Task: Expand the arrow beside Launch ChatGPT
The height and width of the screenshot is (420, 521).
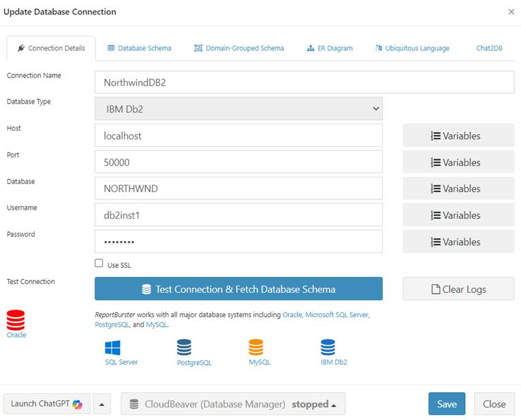Action: [101, 404]
